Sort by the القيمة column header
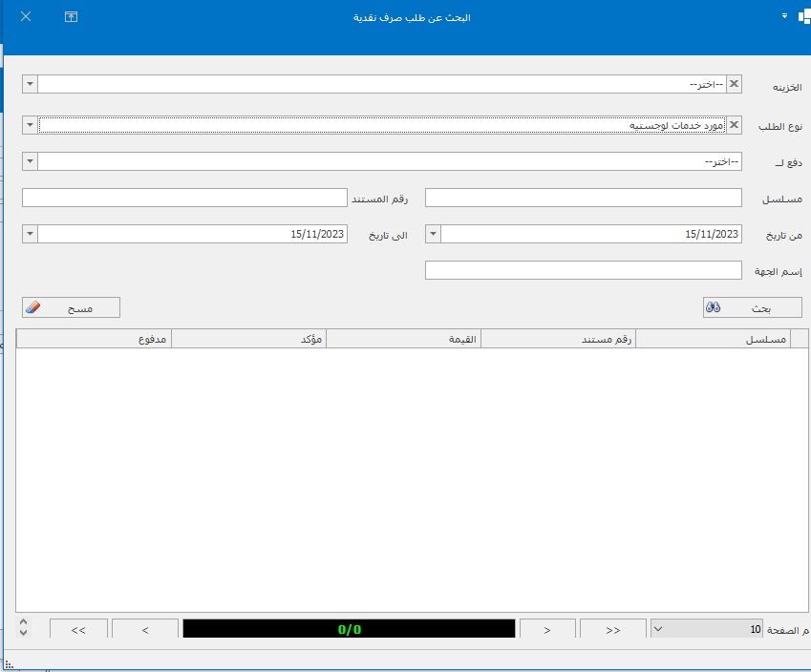The height and width of the screenshot is (672, 811). 403,339
